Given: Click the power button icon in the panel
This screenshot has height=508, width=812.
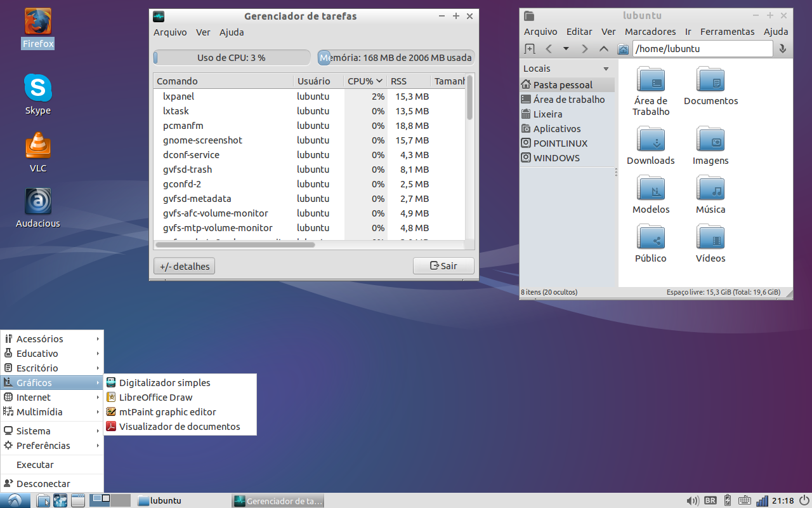Looking at the screenshot, I should [x=804, y=500].
